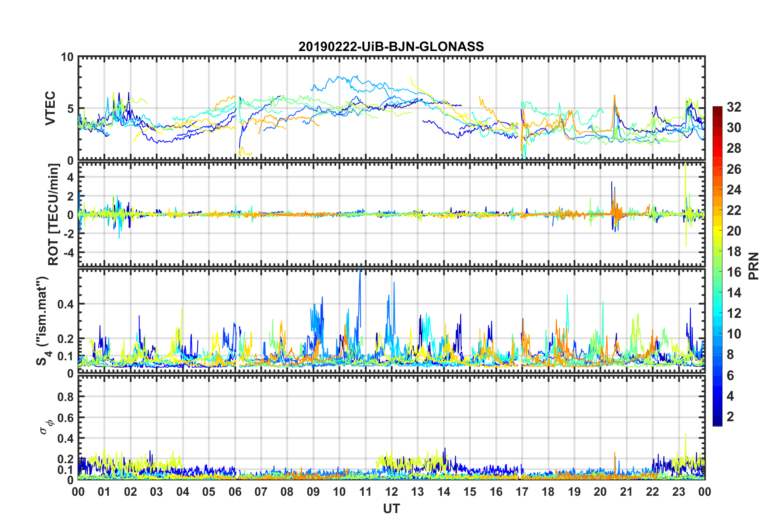The width and height of the screenshot is (783, 532).
Task: Click the UT x-axis label
Action: pyautogui.click(x=391, y=509)
